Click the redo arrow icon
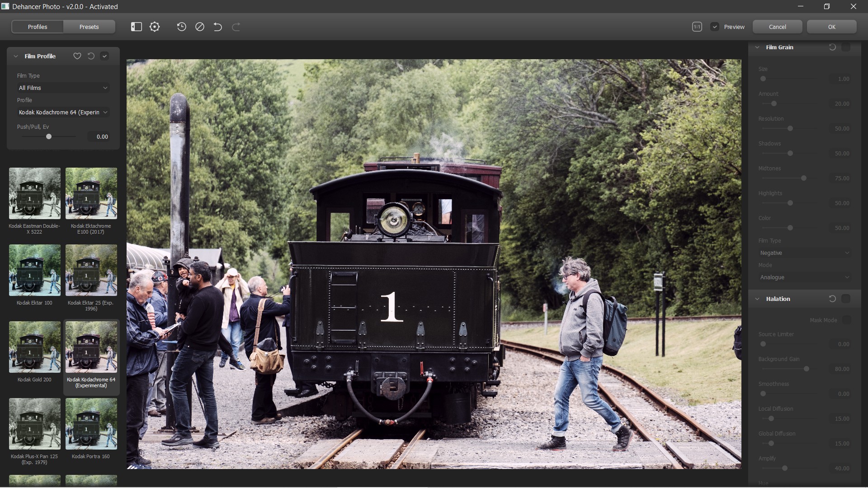Viewport: 868px width, 488px height. click(x=236, y=27)
